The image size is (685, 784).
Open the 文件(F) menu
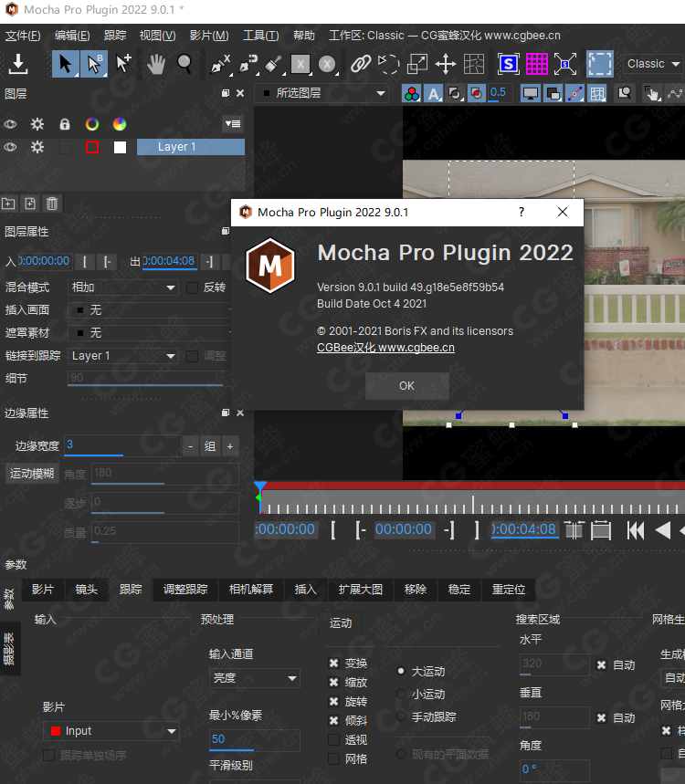point(23,36)
